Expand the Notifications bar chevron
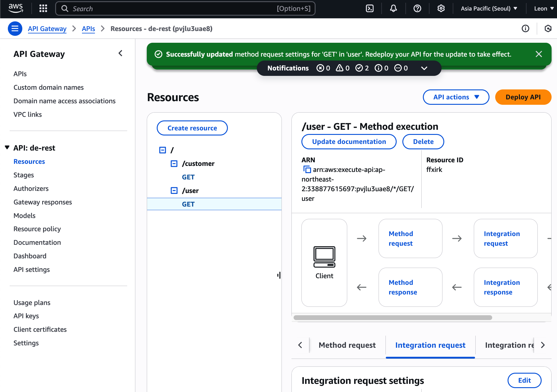The height and width of the screenshot is (392, 557). 424,68
